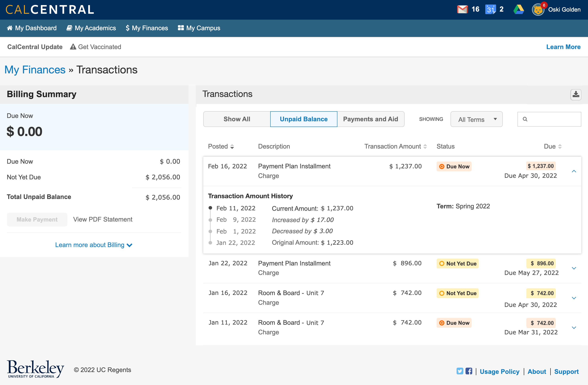Expand the $896.00 Payment Plan Installment row
This screenshot has width=588, height=385.
pos(574,268)
